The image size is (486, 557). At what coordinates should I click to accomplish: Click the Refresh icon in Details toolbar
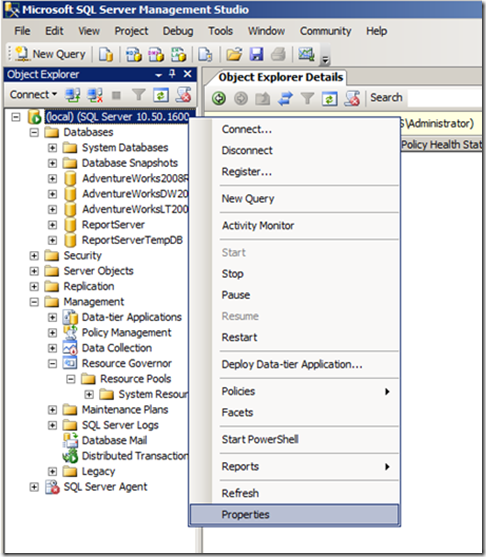(329, 98)
